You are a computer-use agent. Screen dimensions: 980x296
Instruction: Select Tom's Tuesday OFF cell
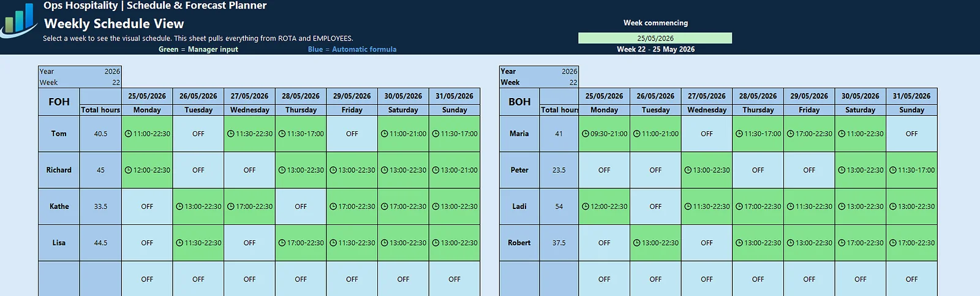tap(198, 134)
